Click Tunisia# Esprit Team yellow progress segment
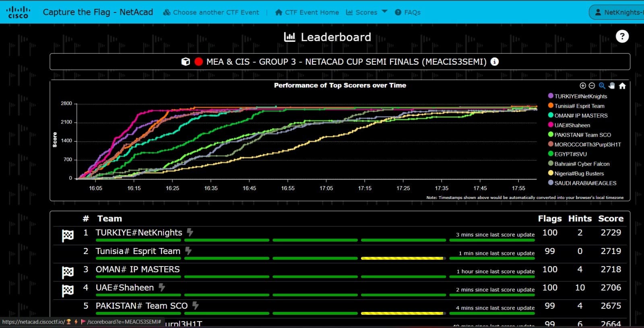The width and height of the screenshot is (644, 328). coord(402,258)
